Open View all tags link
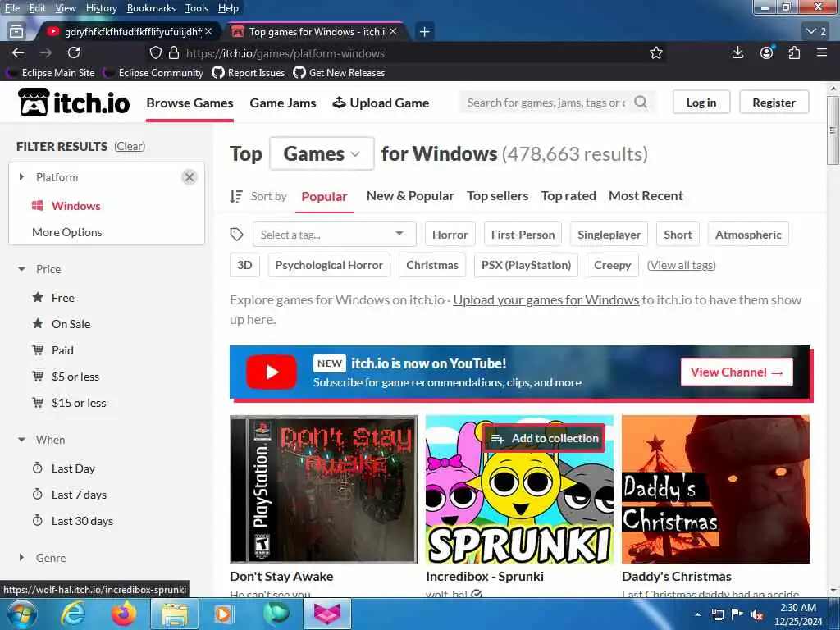The height and width of the screenshot is (630, 840). [x=682, y=265]
